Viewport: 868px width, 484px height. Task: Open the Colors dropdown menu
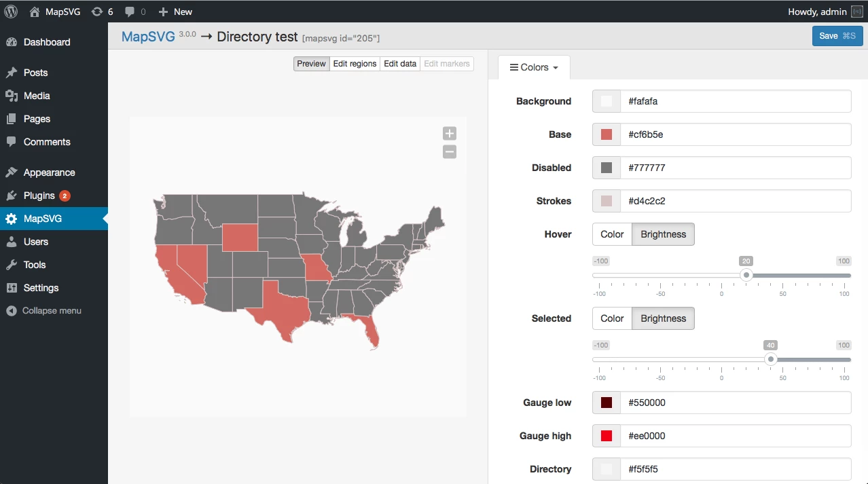click(x=534, y=67)
